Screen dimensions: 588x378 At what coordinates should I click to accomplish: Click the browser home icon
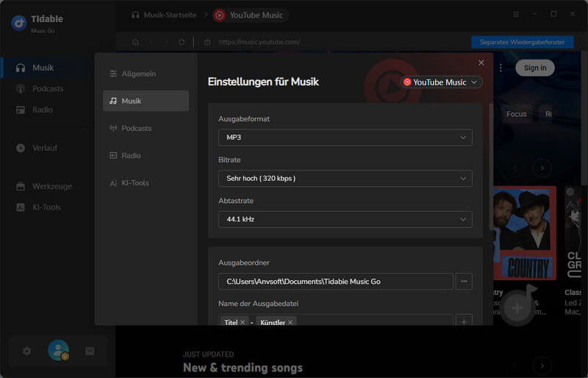pos(135,42)
